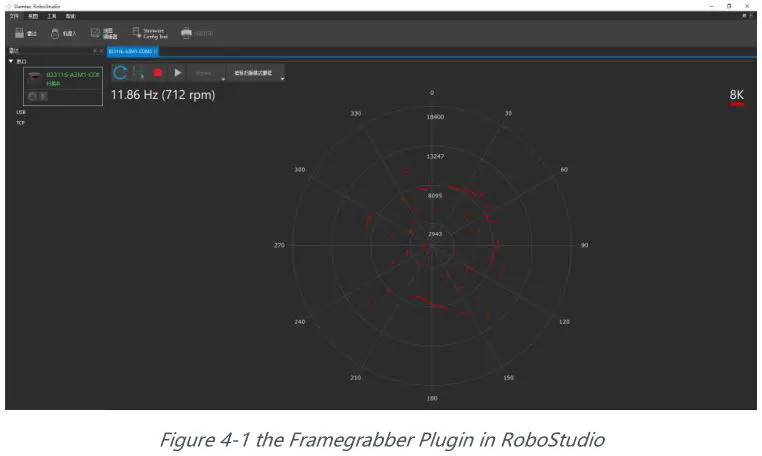
Task: Click the 18400 range ring label
Action: pyautogui.click(x=435, y=117)
